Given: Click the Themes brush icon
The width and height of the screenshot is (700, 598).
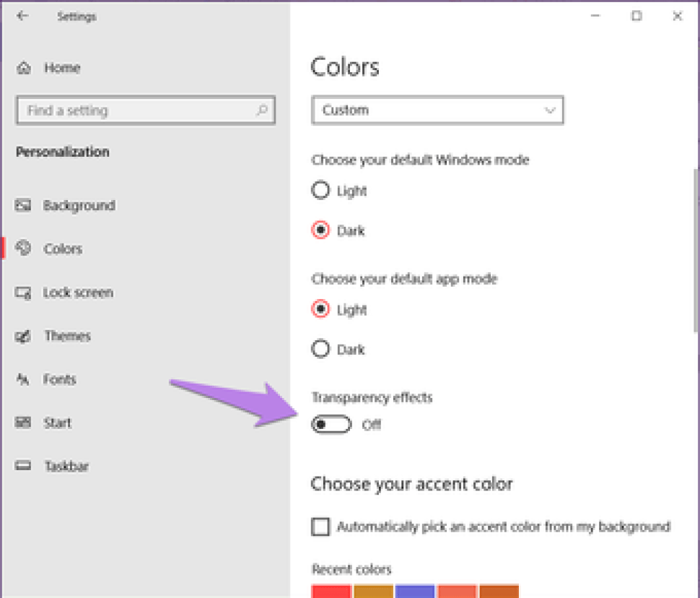Looking at the screenshot, I should coord(24,337).
